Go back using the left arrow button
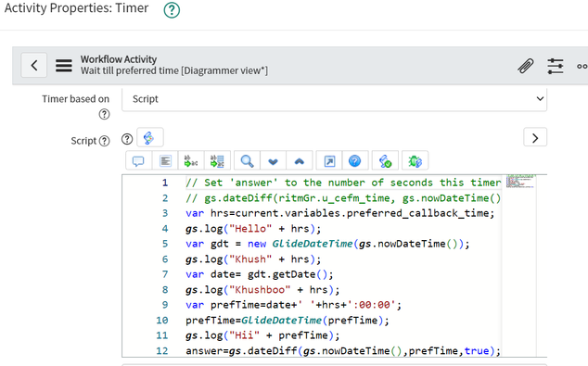This screenshot has height=366, width=588. point(34,65)
